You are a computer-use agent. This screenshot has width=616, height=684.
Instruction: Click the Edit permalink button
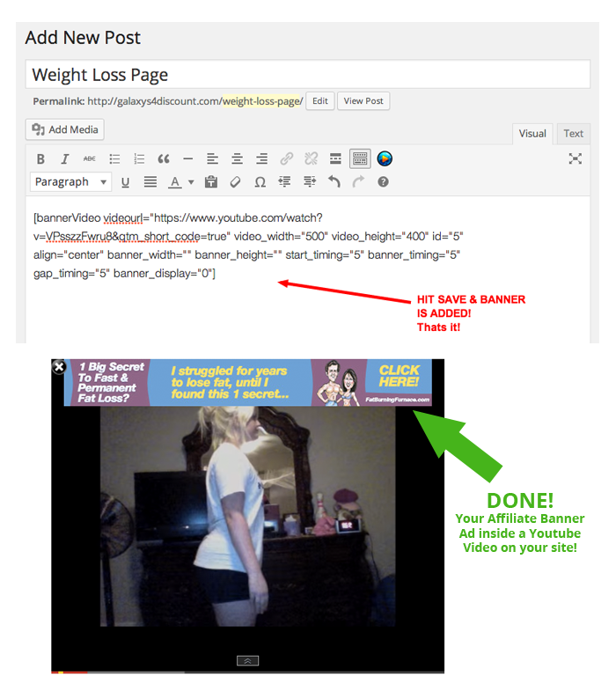pos(320,101)
